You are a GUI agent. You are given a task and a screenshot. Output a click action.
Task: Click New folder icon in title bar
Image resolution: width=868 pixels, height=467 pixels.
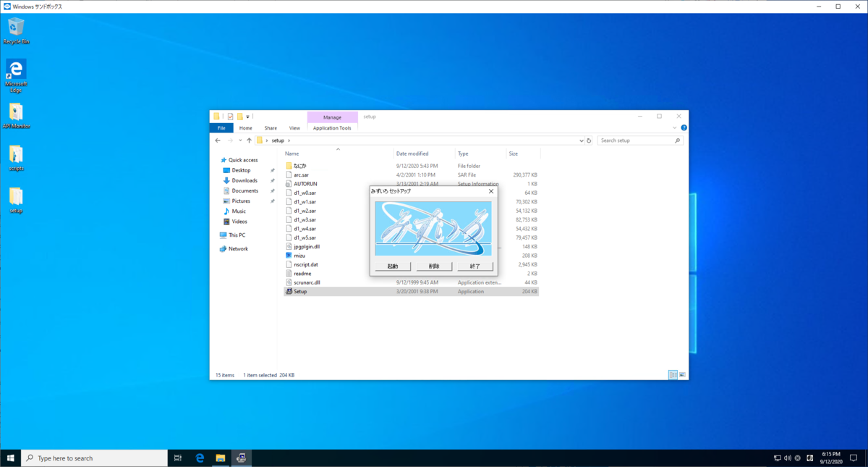pos(239,117)
